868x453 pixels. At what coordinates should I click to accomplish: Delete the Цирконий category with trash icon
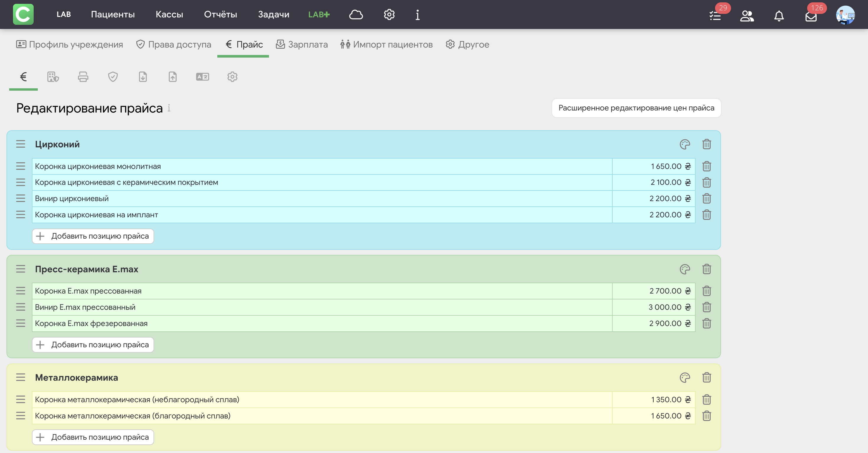pyautogui.click(x=707, y=144)
